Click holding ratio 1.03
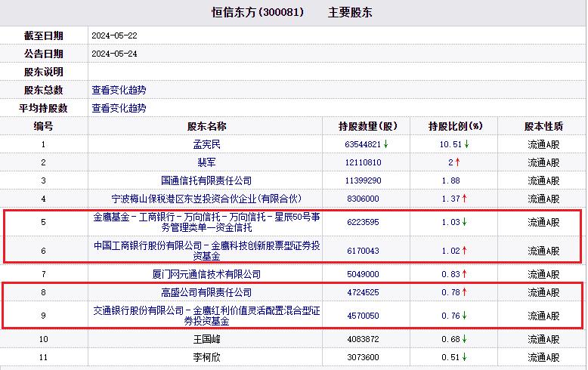This screenshot has width=588, height=370. (x=450, y=222)
